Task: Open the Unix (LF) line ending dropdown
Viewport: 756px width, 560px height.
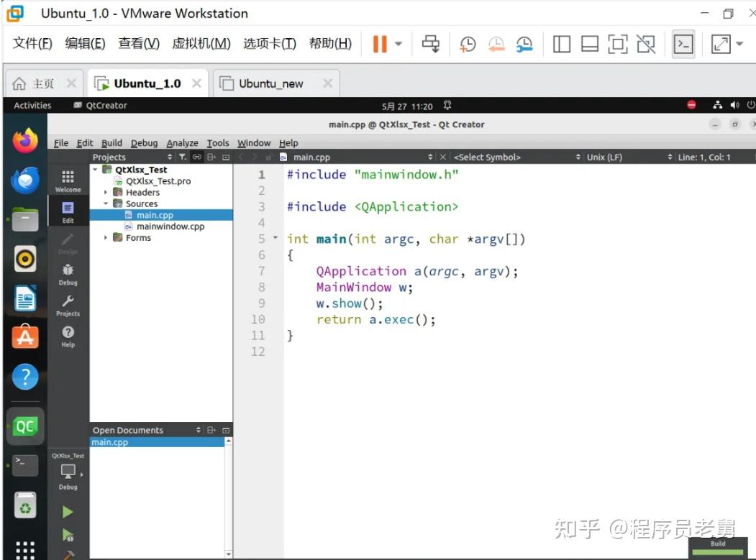Action: (629, 157)
